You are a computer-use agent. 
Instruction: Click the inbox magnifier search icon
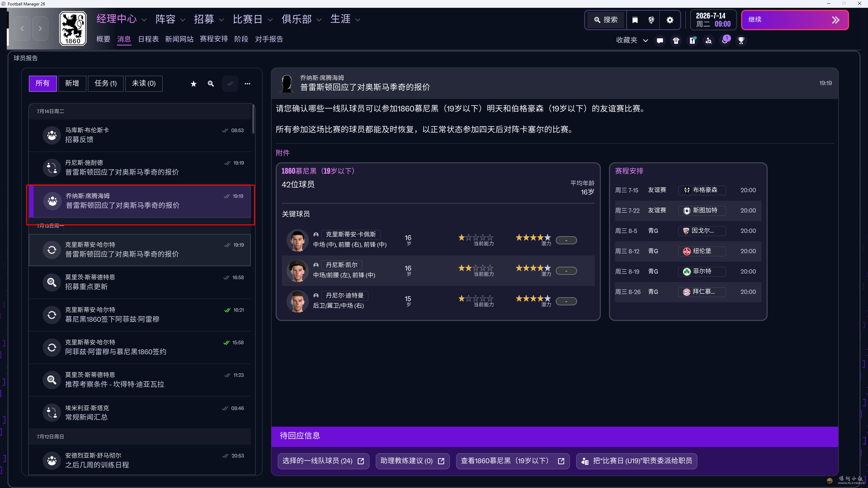(211, 84)
